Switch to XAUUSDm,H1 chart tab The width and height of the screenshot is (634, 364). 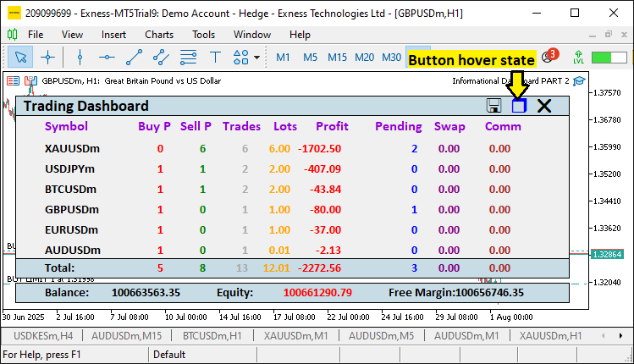coord(550,336)
